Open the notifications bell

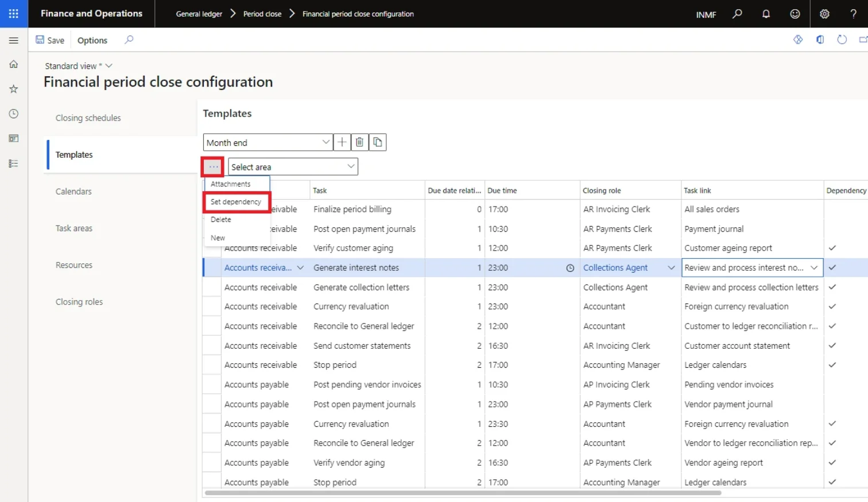coord(766,14)
